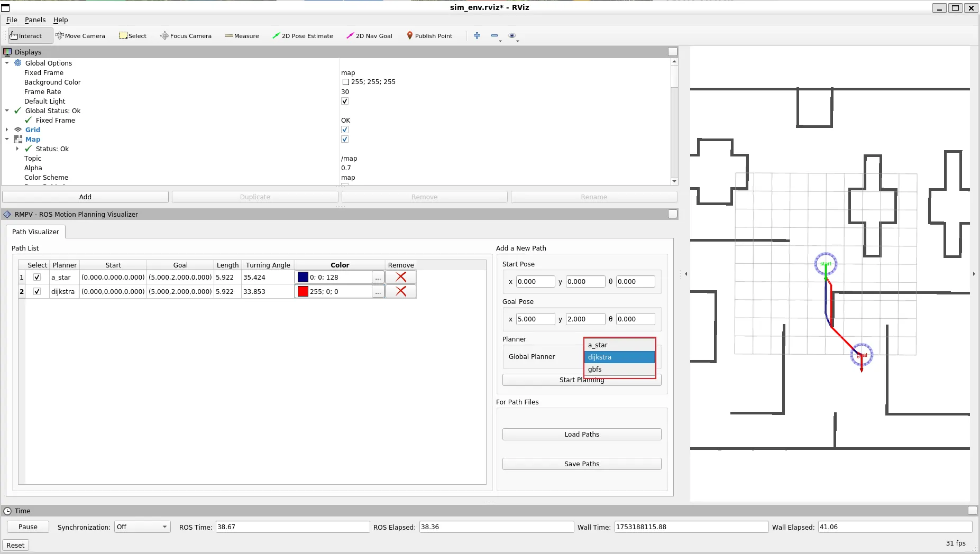Open the dijkstra color picker ellipsis button
This screenshot has width=980, height=554.
click(378, 291)
